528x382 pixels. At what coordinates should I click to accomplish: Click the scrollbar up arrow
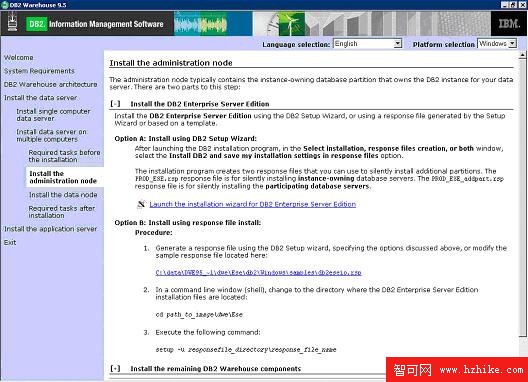522,55
